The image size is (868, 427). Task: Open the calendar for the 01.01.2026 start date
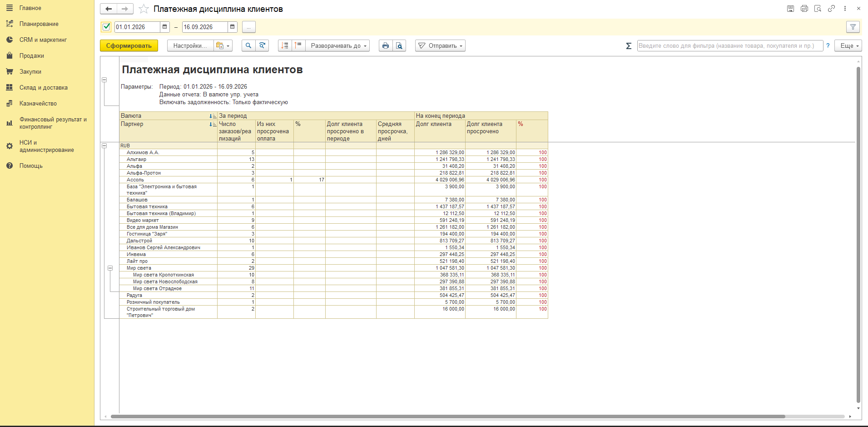165,27
